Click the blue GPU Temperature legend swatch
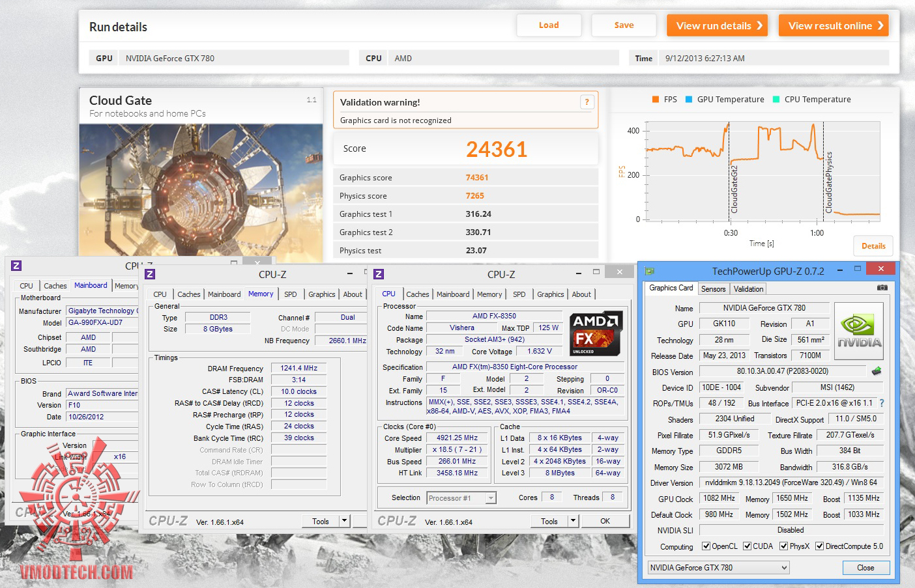The image size is (915, 588). [689, 100]
